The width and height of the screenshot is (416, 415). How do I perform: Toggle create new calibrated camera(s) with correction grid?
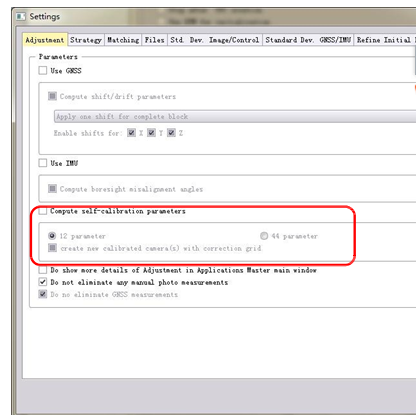(x=52, y=248)
